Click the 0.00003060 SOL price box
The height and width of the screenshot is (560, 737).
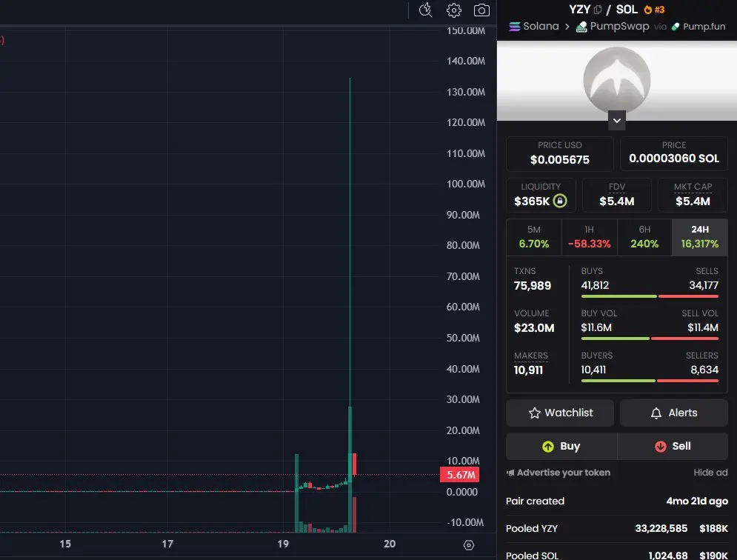point(673,154)
